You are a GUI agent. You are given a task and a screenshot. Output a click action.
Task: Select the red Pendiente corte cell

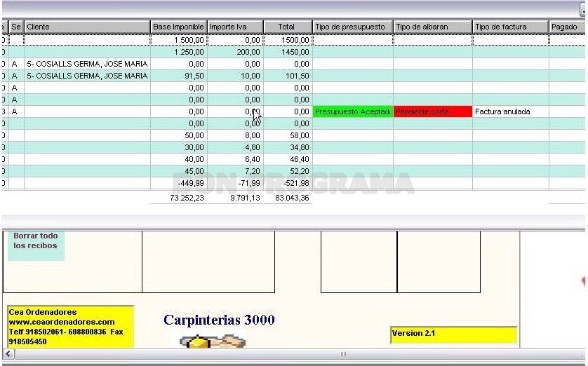point(433,111)
